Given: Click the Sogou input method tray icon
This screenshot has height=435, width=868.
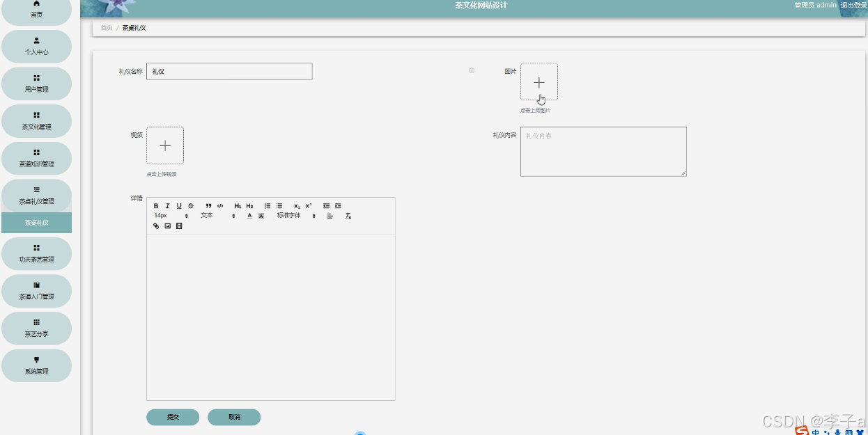Looking at the screenshot, I should coord(803,431).
